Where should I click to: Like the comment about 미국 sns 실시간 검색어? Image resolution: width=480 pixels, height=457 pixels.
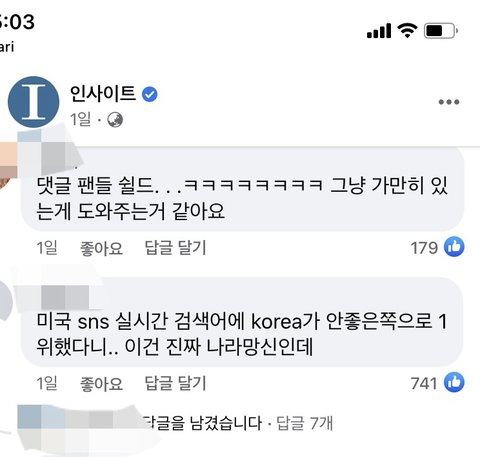click(x=101, y=383)
